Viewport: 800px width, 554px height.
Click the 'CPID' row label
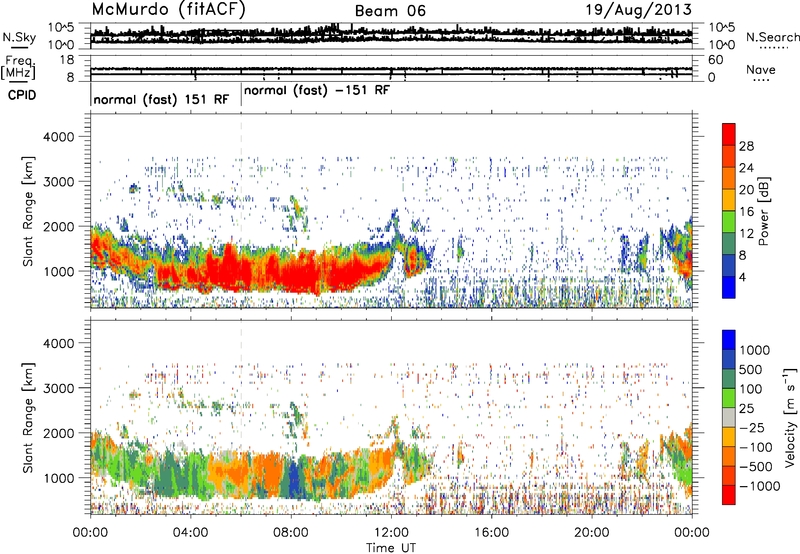[22, 95]
